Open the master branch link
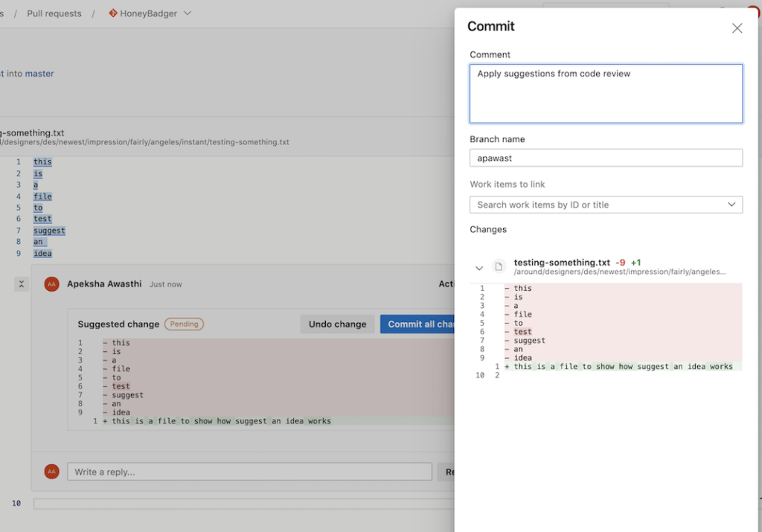The width and height of the screenshot is (762, 532). tap(39, 74)
